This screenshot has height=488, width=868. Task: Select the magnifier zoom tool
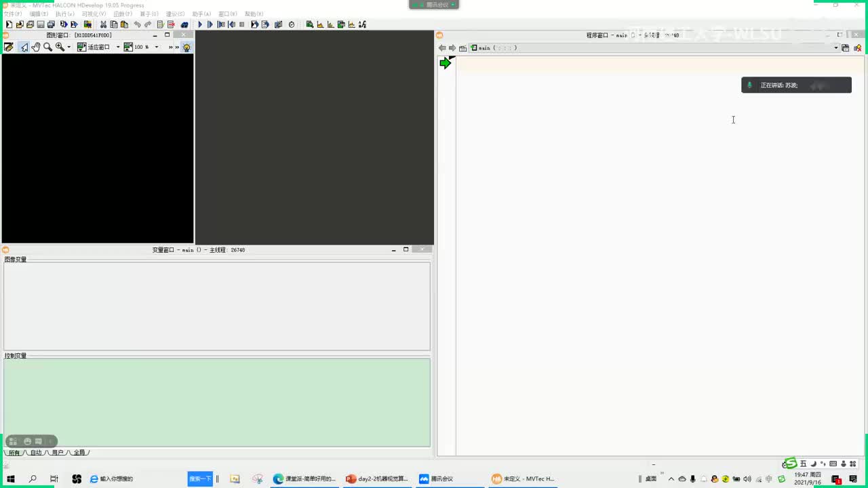click(47, 47)
